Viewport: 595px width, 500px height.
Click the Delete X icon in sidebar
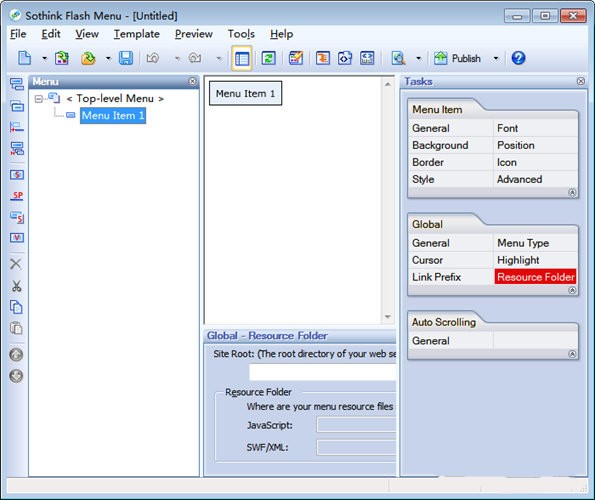coord(16,264)
